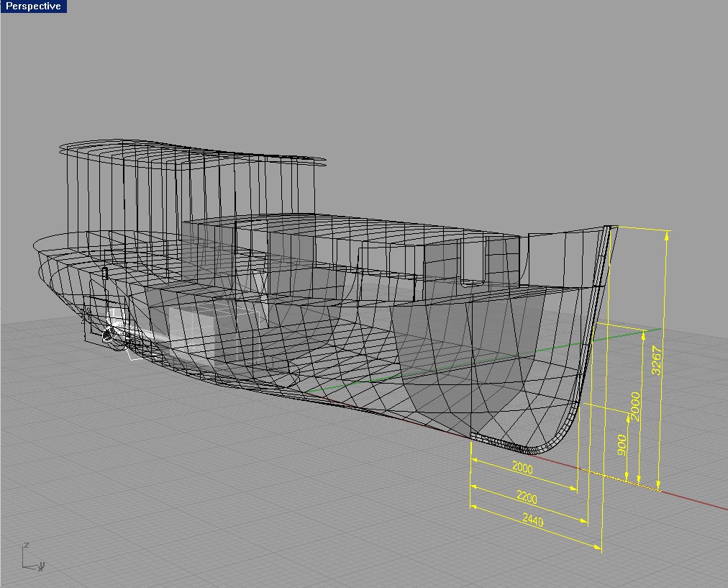Click the Perspective viewport title label
The width and height of the screenshot is (728, 588).
click(33, 6)
